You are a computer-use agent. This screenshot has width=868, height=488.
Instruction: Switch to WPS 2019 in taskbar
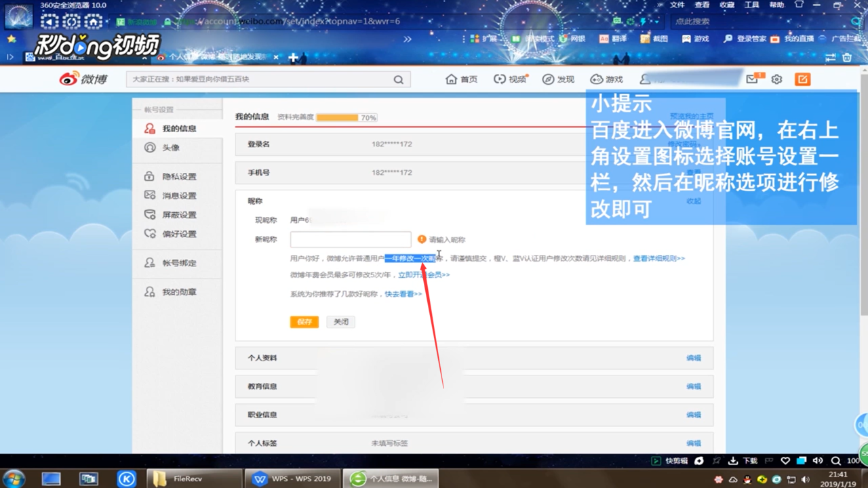click(x=292, y=479)
